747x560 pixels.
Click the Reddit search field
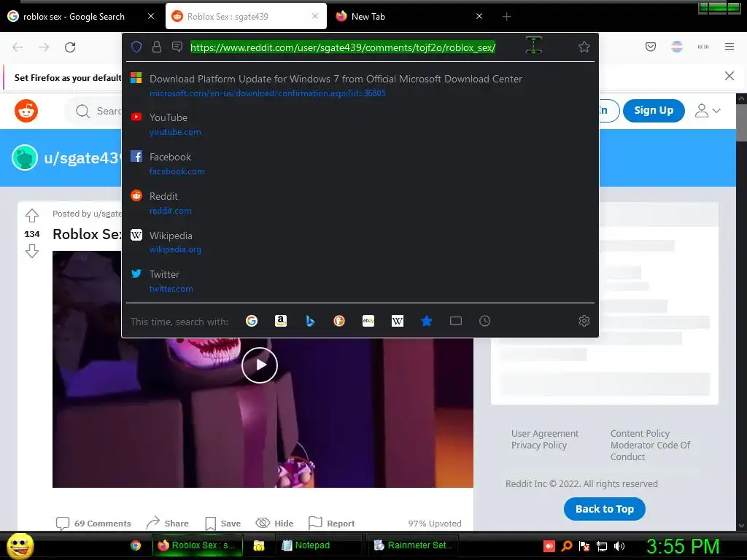point(93,111)
